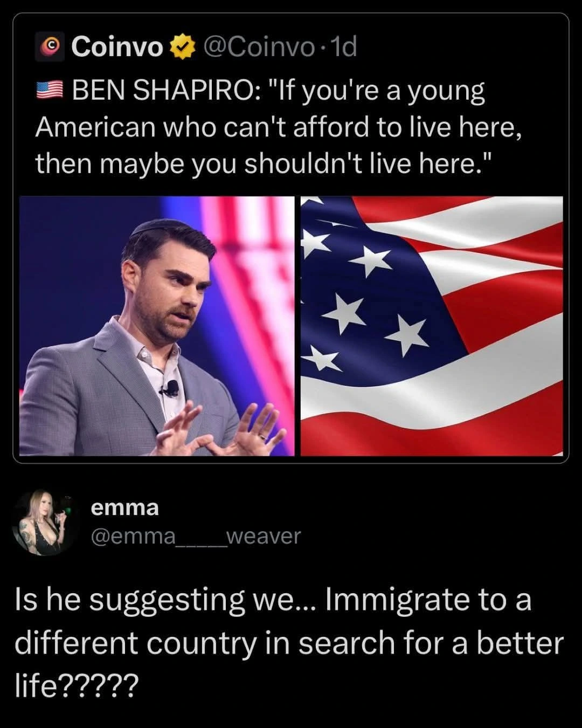Open the photo of man in gray suit
This screenshot has width=582, height=728.
click(x=157, y=326)
